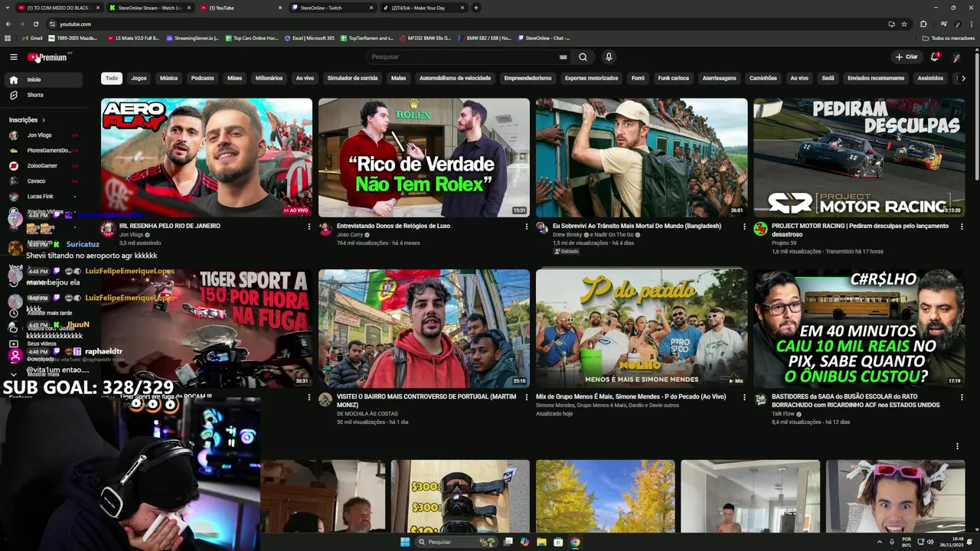980x551 pixels.
Task: Switch to StereOnline Stream Kick tab
Action: 150,8
